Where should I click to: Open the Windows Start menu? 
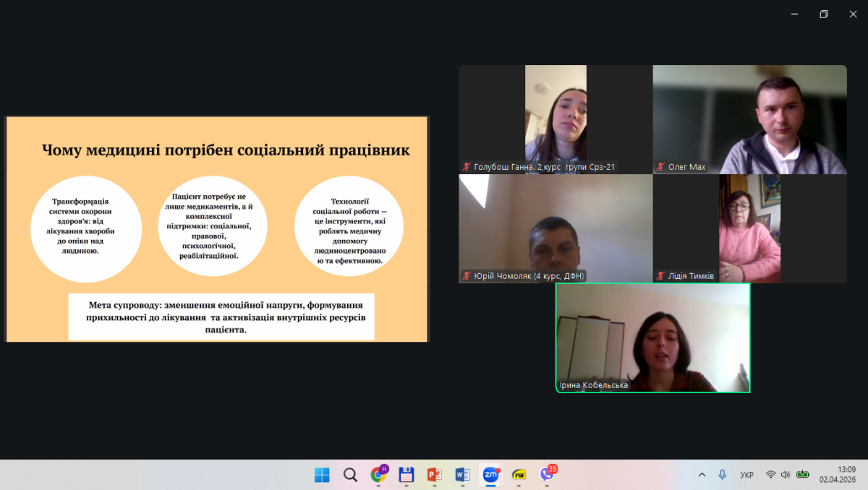click(322, 475)
